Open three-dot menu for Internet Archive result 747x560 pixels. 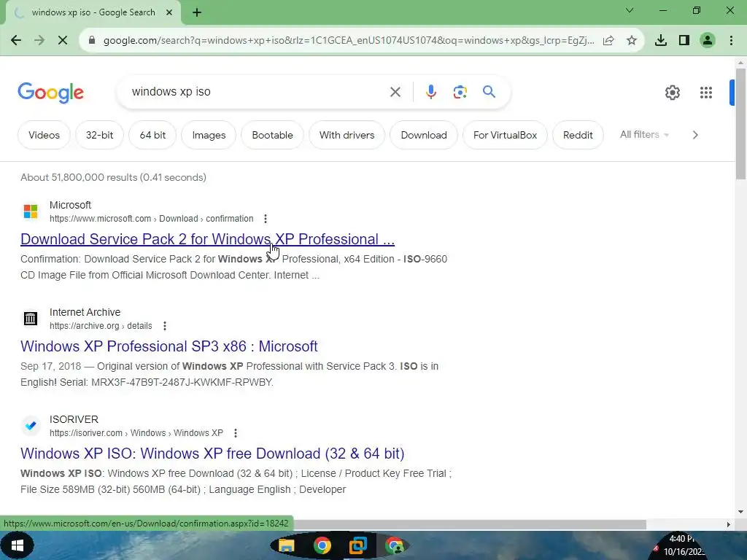click(165, 326)
